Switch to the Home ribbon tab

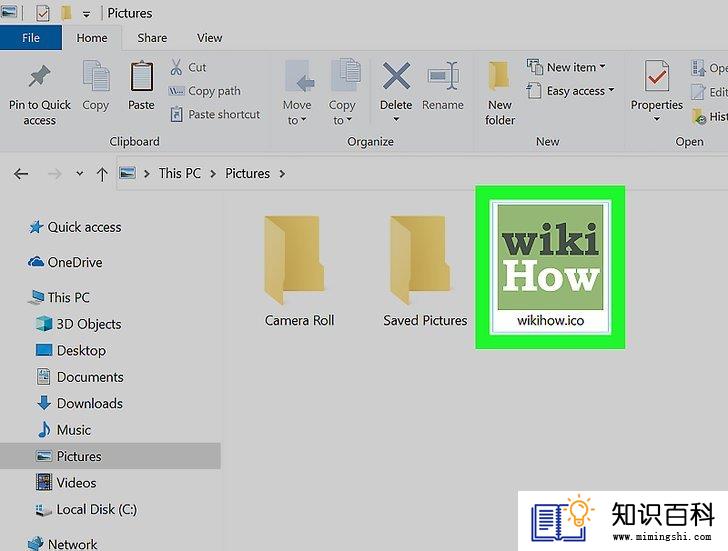92,38
